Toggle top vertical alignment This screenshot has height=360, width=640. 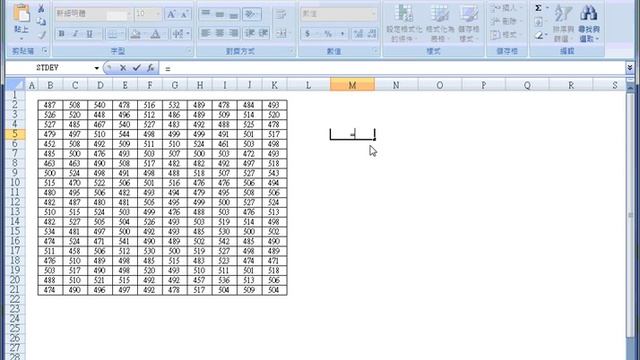coord(206,15)
